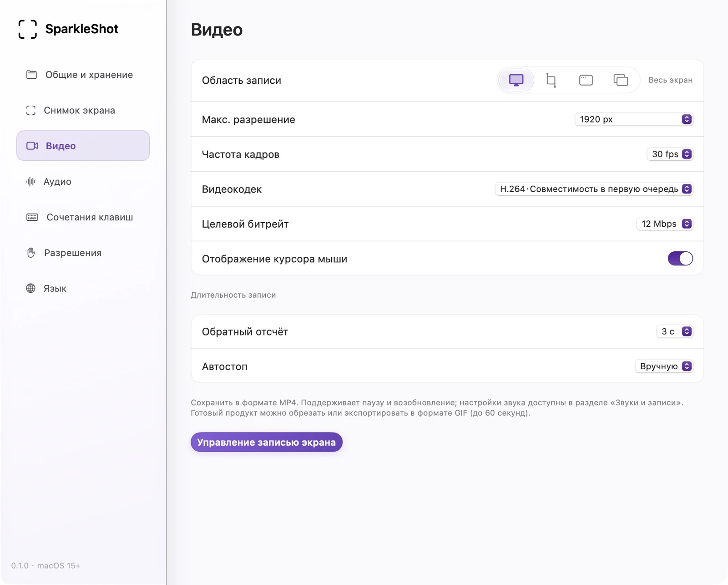Open the Обратный отсчёт 3 с dropdown
728x585 pixels.
[x=675, y=331]
